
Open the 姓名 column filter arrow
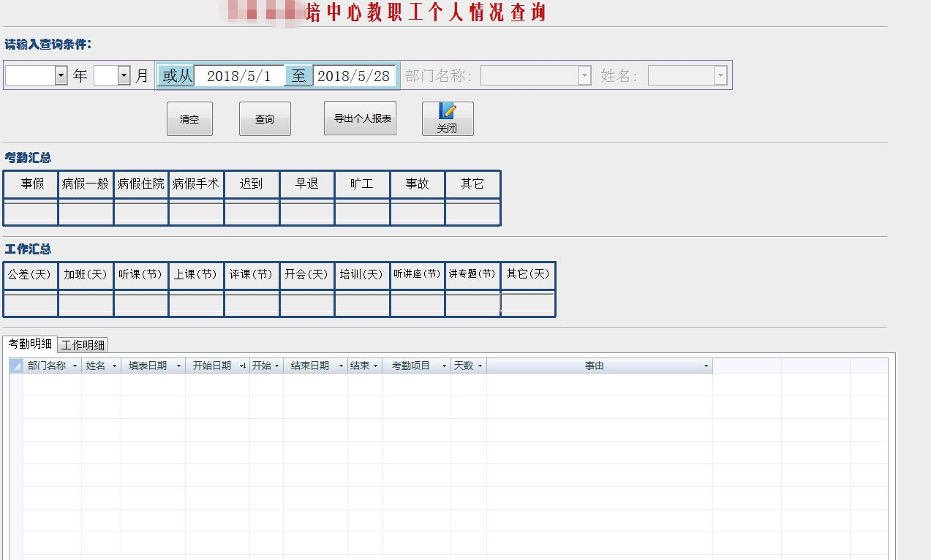114,366
